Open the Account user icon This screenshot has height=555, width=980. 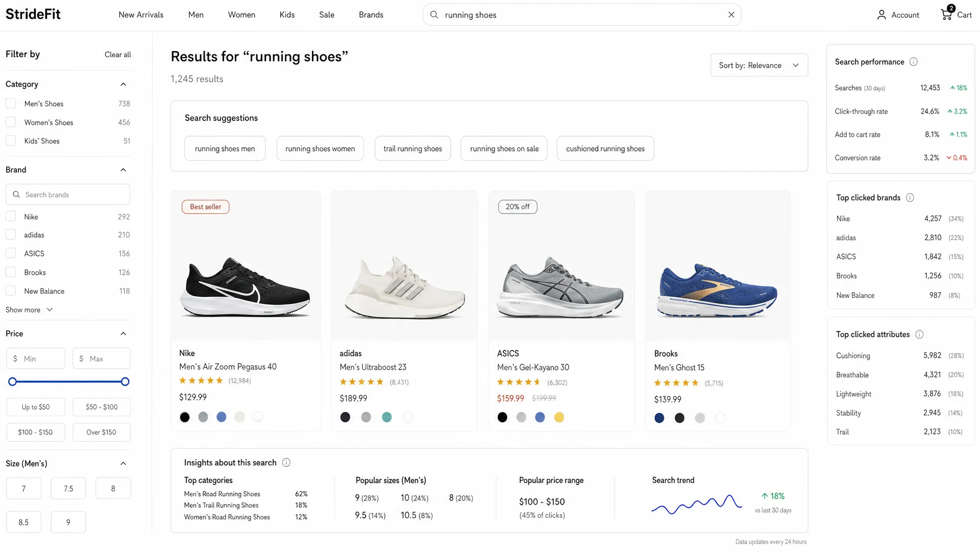pos(881,15)
